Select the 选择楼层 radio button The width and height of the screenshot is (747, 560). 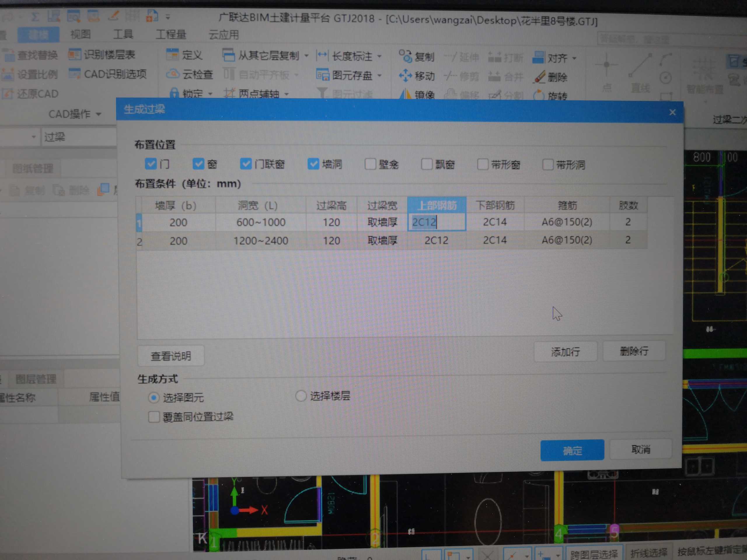click(301, 395)
